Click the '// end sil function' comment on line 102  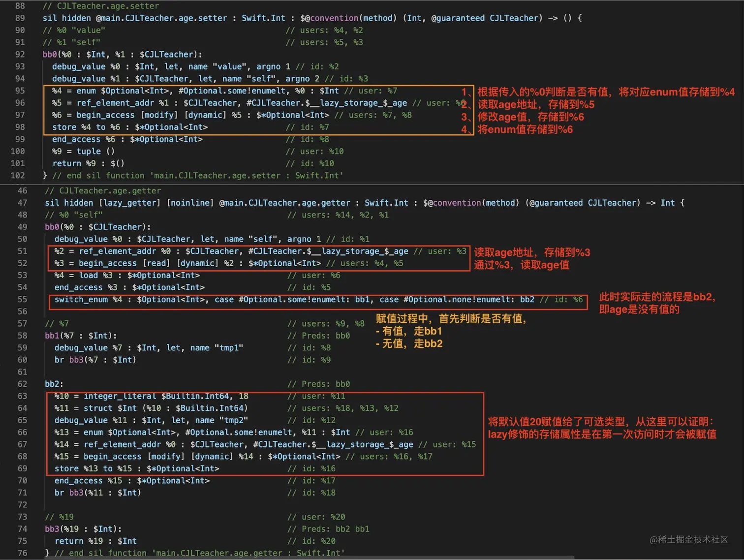click(x=198, y=175)
